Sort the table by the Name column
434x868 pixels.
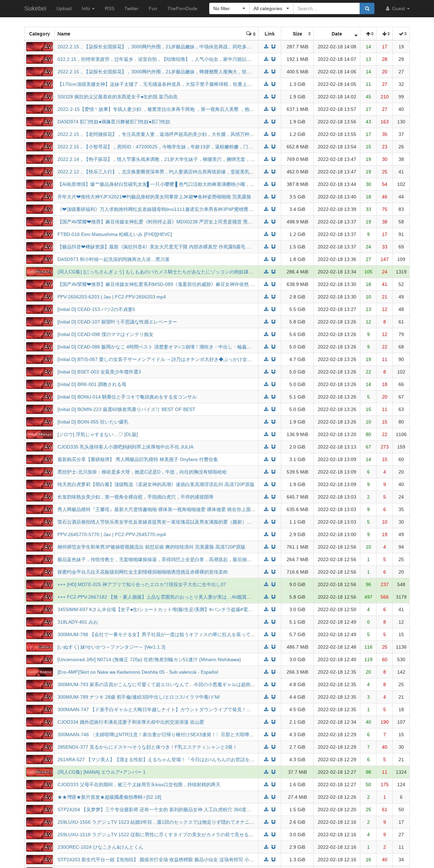156,34
